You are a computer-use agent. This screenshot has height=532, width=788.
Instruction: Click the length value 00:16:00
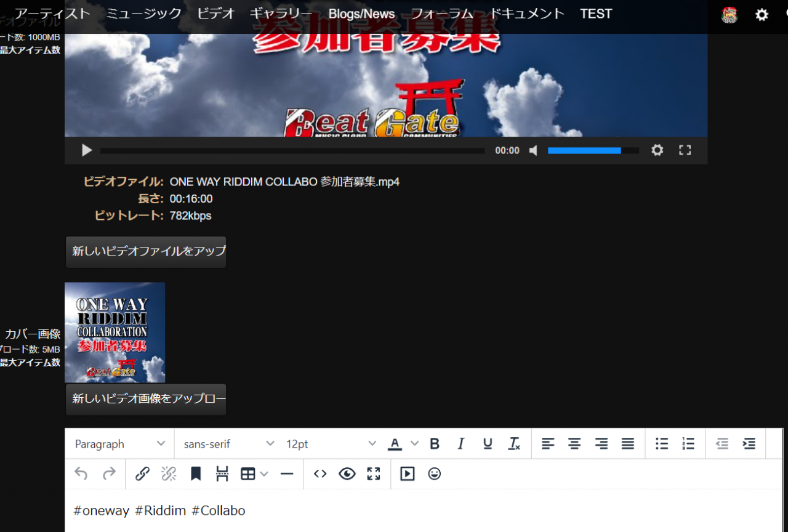pyautogui.click(x=191, y=199)
